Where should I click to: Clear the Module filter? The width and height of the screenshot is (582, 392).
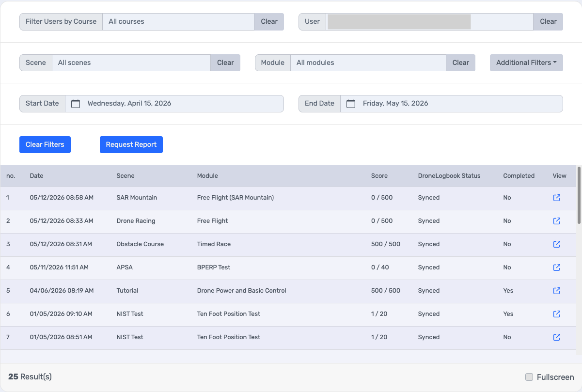point(461,63)
